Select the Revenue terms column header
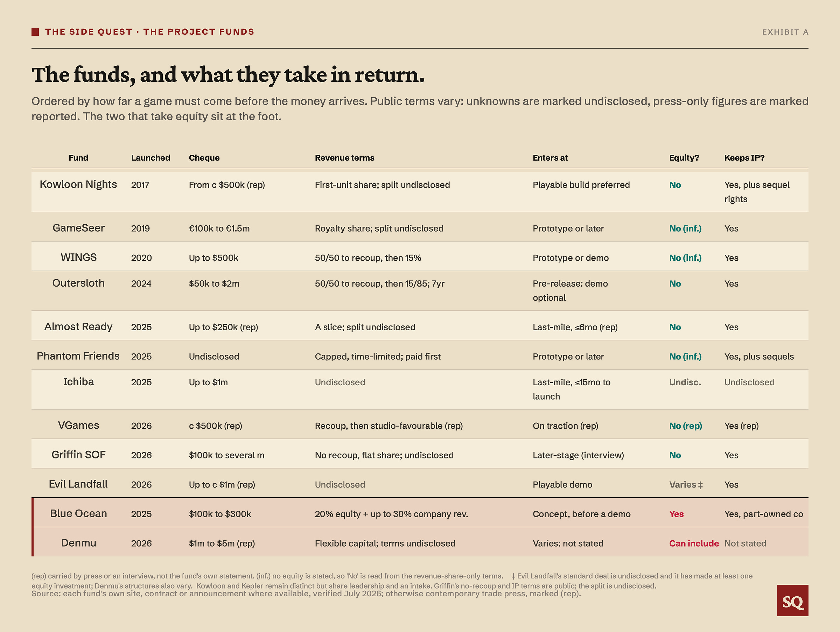Screen dimensions: 840x632 [344, 158]
